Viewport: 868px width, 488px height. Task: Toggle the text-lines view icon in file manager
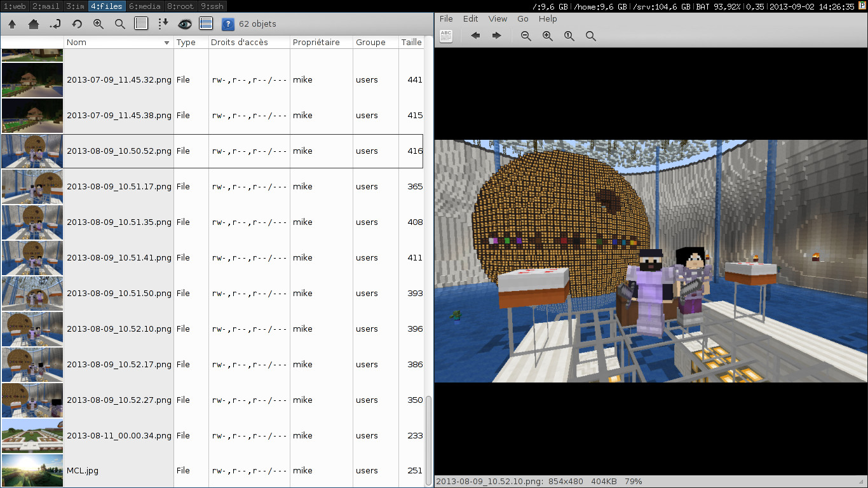141,24
